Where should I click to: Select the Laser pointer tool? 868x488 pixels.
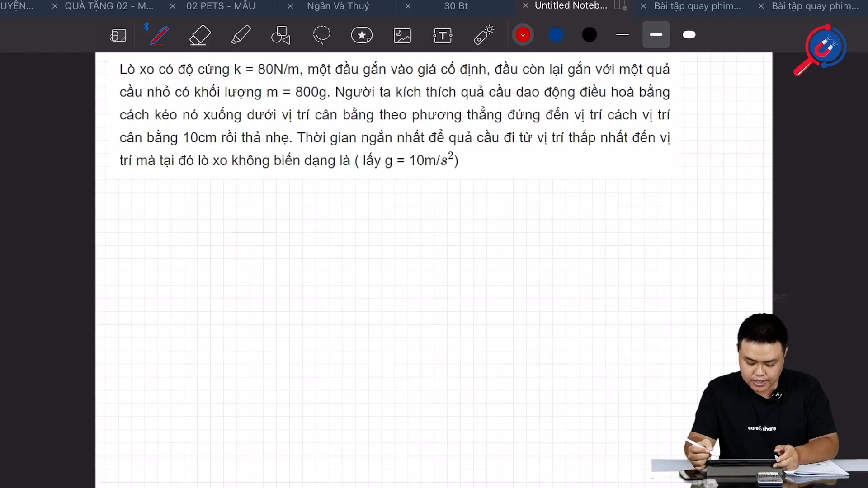click(x=483, y=35)
